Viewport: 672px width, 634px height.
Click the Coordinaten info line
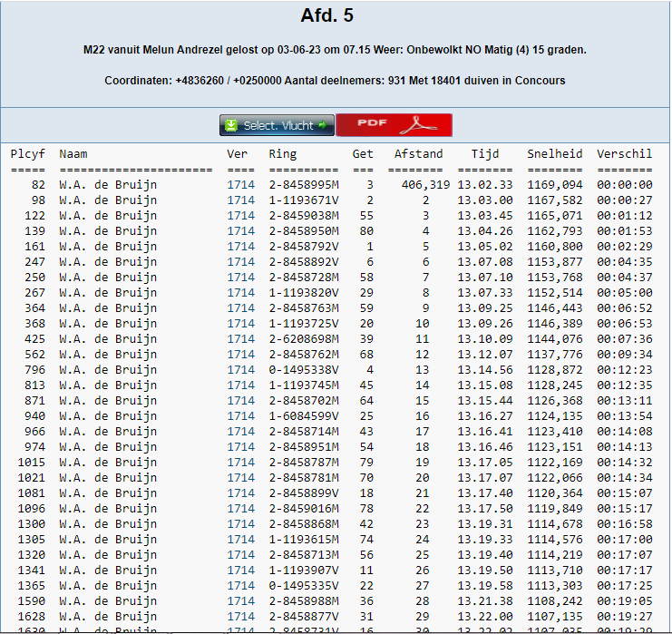(335, 81)
